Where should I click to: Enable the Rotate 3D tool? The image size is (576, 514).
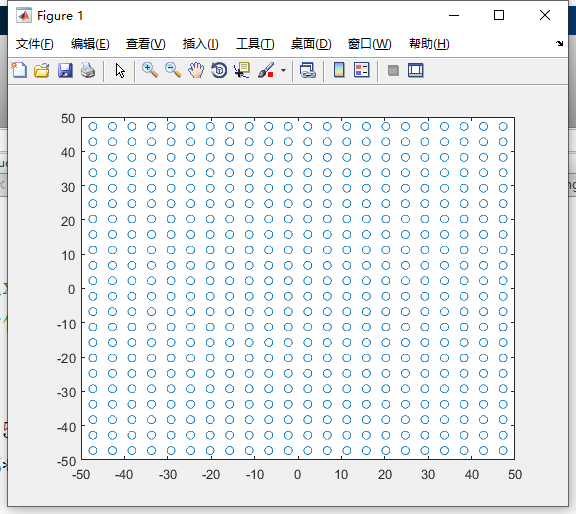pyautogui.click(x=219, y=70)
